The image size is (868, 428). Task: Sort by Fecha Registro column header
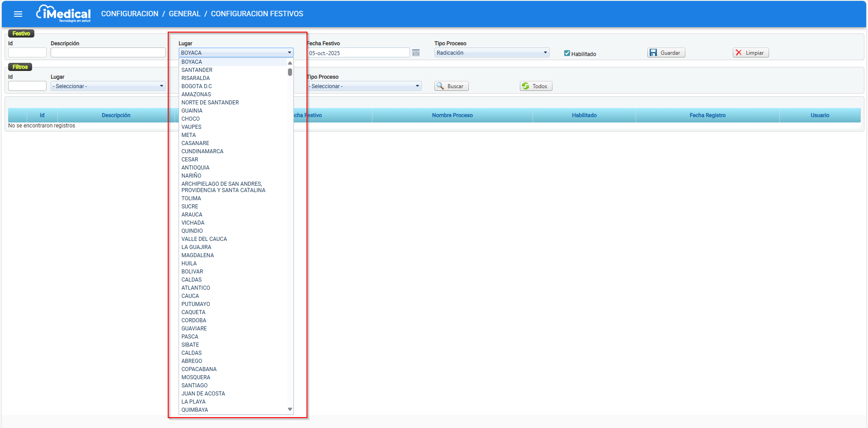[707, 115]
